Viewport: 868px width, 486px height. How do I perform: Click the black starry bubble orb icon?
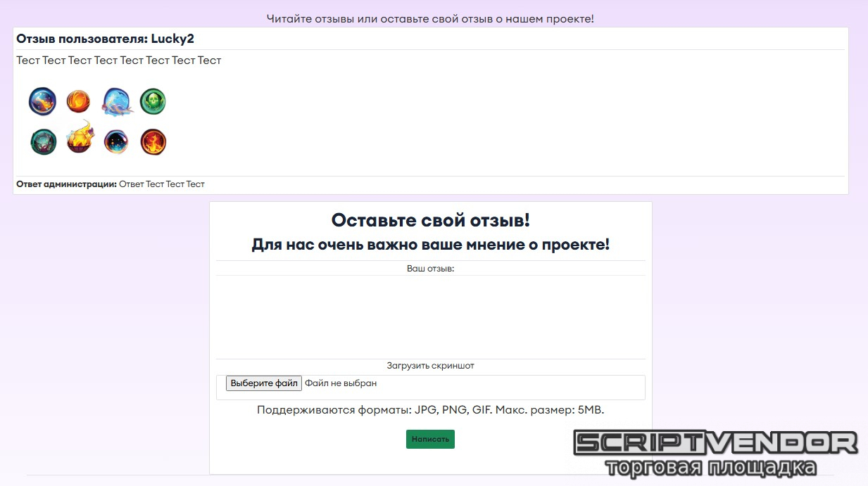point(116,141)
